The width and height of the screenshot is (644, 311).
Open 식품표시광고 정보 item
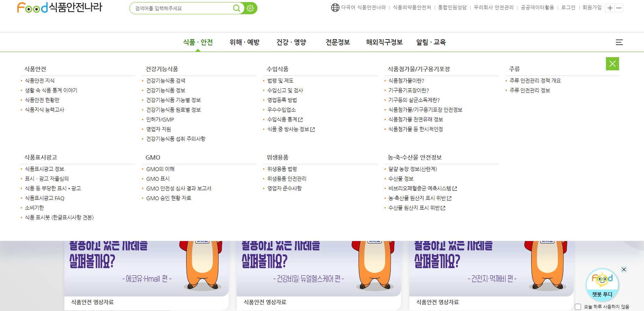45,169
